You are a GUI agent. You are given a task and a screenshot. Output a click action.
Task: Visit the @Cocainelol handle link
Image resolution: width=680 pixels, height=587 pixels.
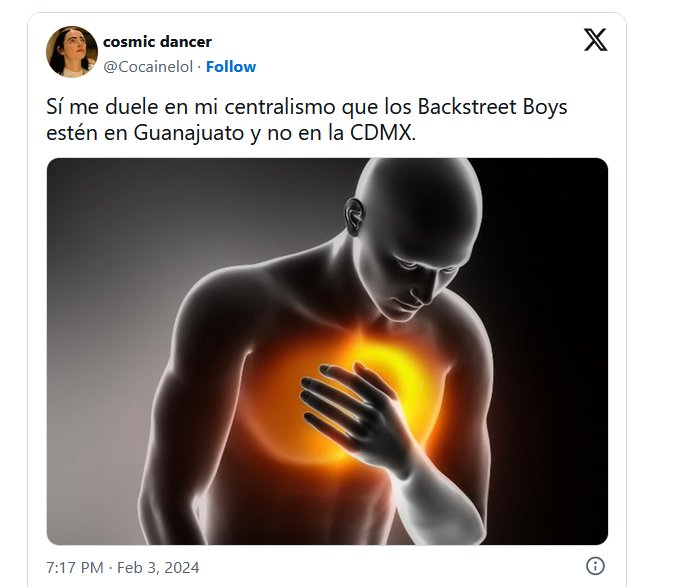(x=148, y=67)
